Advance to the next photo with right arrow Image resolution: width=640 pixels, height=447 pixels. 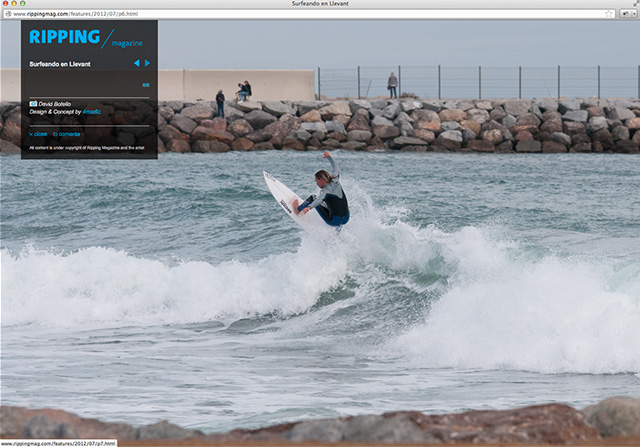click(x=148, y=63)
